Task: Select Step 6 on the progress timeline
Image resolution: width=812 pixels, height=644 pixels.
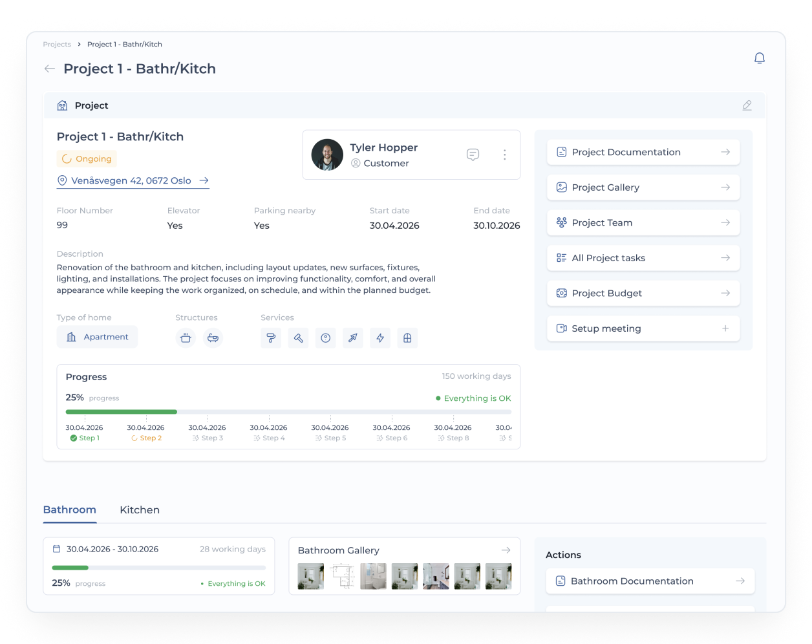Action: click(392, 438)
